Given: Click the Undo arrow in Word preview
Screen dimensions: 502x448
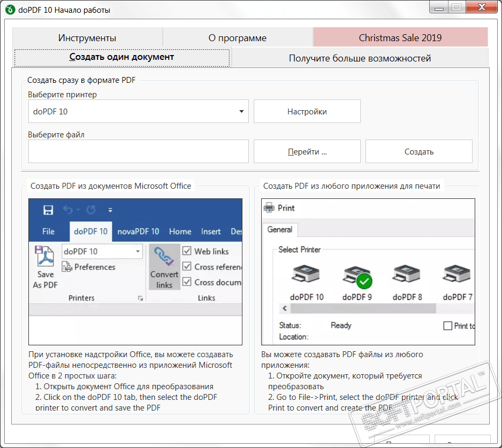Looking at the screenshot, I should pos(68,210).
